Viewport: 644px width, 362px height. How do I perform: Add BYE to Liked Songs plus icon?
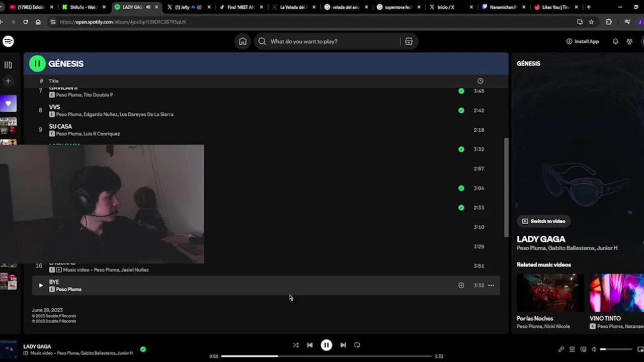(x=461, y=285)
